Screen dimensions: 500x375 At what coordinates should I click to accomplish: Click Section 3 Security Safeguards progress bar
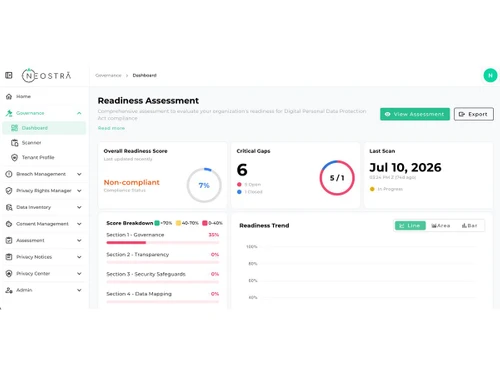[x=163, y=282]
